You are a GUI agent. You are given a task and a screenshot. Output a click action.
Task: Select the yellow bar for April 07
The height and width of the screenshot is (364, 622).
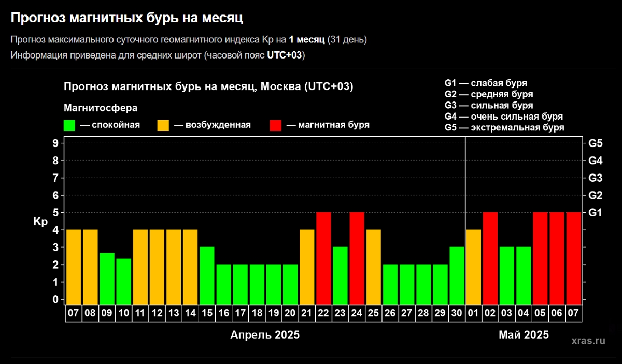point(74,266)
